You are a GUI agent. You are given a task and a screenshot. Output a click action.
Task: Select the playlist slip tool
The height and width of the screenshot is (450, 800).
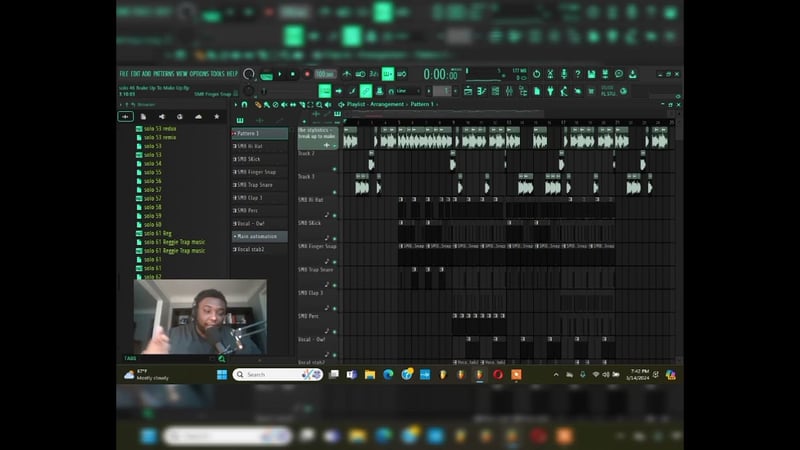coord(293,105)
